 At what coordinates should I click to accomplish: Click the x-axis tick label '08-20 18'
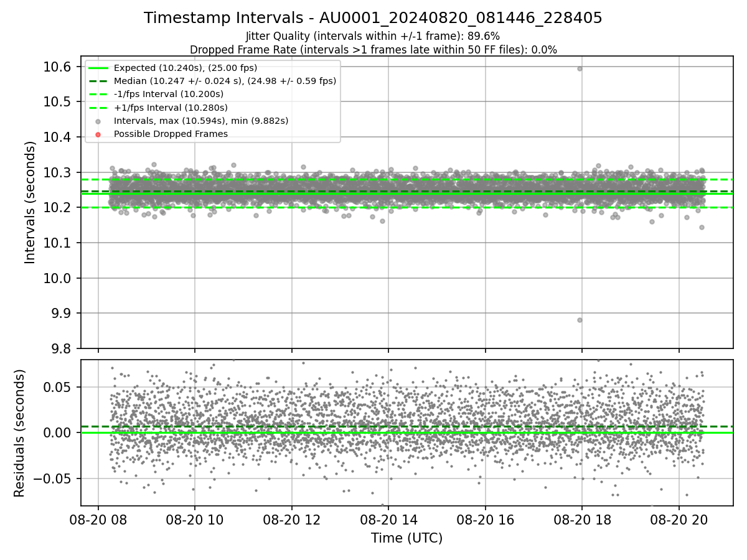point(582,521)
